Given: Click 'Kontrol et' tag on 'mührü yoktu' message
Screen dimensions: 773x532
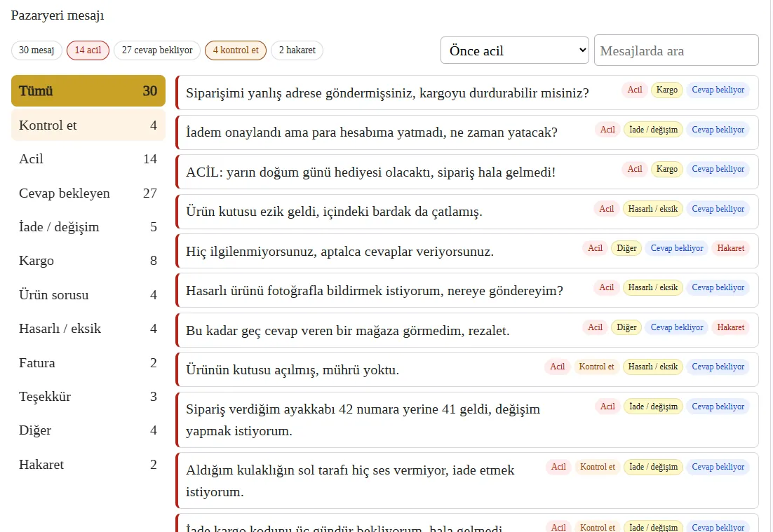Looking at the screenshot, I should pos(596,367).
